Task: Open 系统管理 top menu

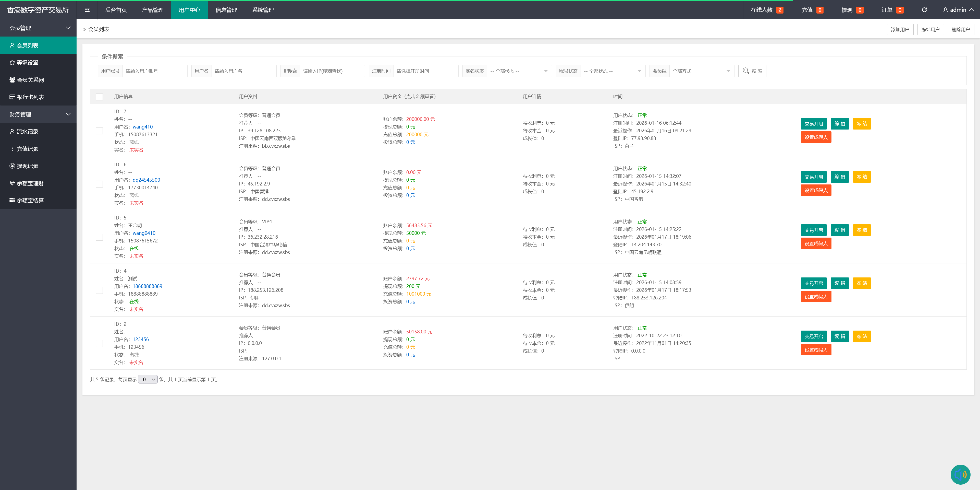Action: coord(263,10)
